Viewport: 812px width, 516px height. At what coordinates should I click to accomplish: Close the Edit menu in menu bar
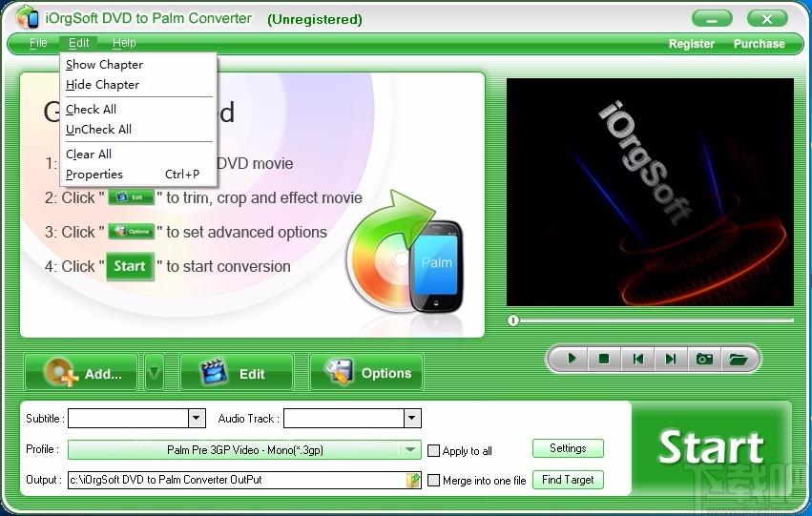click(x=78, y=43)
